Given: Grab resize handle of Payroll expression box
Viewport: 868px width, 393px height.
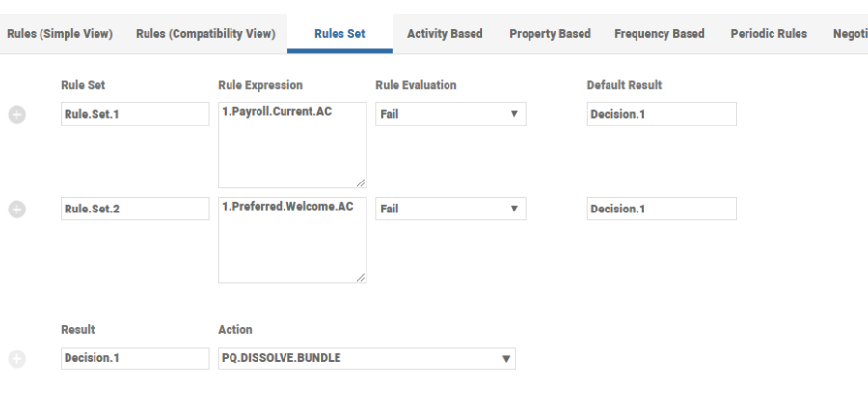Looking at the screenshot, I should (361, 182).
